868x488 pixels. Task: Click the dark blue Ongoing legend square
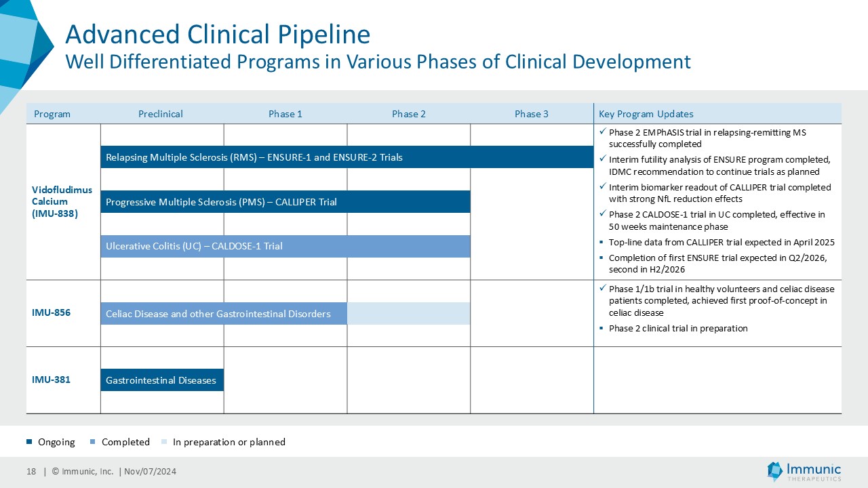click(x=29, y=442)
